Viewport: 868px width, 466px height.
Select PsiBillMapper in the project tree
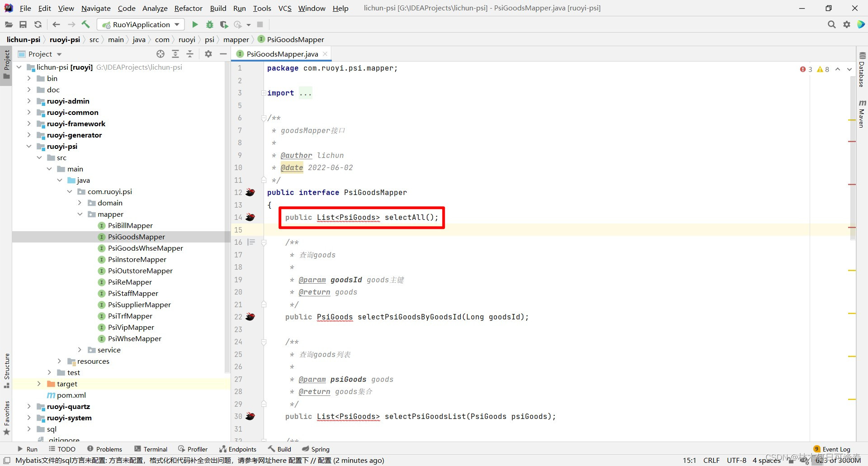pyautogui.click(x=130, y=225)
